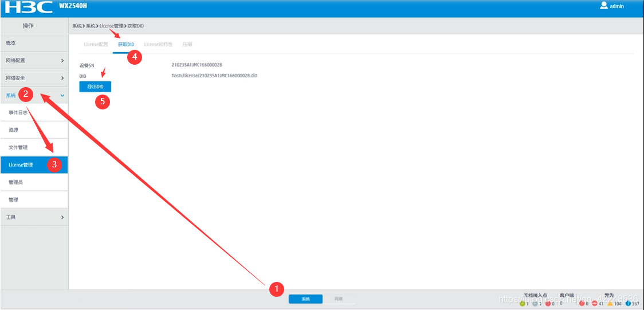Open 文件管理 under 系统
Screen dimensions: 644x310
pos(34,147)
